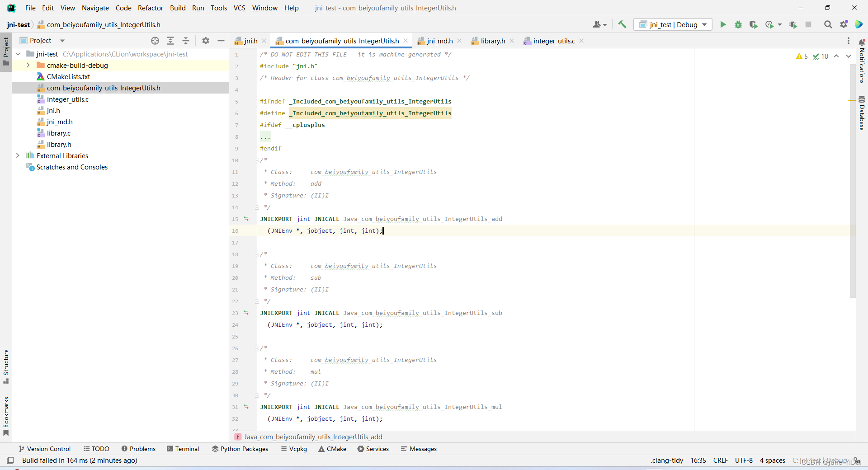
Task: Open Project panel options gear
Action: click(206, 41)
